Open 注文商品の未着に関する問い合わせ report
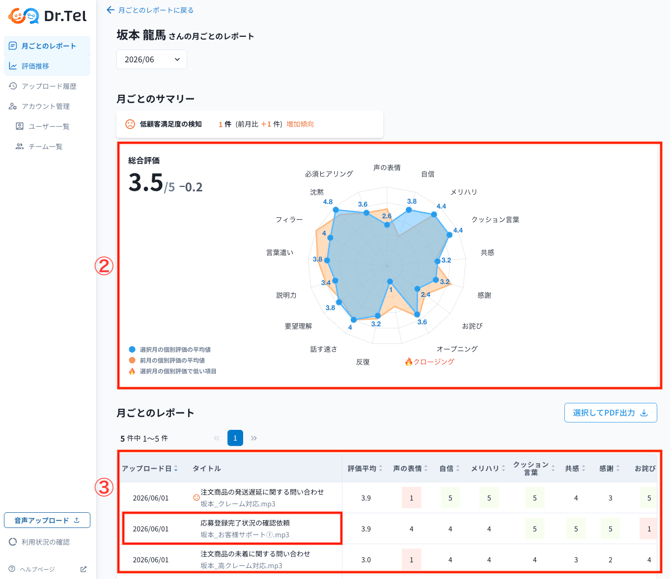Image resolution: width=670 pixels, height=579 pixels. point(255,553)
